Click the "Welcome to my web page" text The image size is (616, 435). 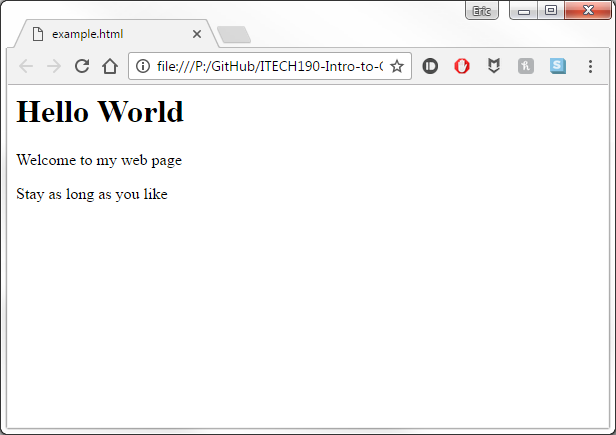[99, 160]
